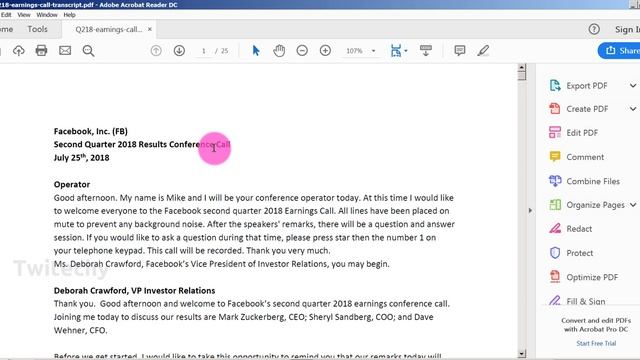
Task: Print the document with printer icon
Action: [41, 51]
